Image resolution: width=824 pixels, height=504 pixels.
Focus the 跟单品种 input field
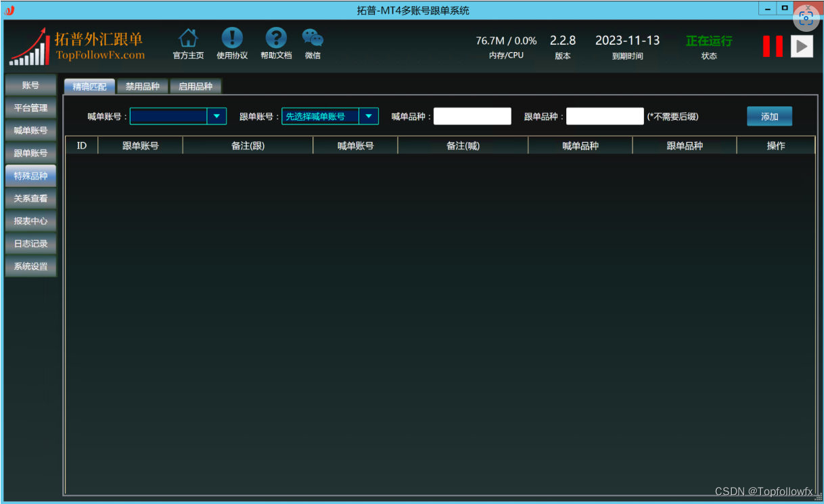click(605, 116)
